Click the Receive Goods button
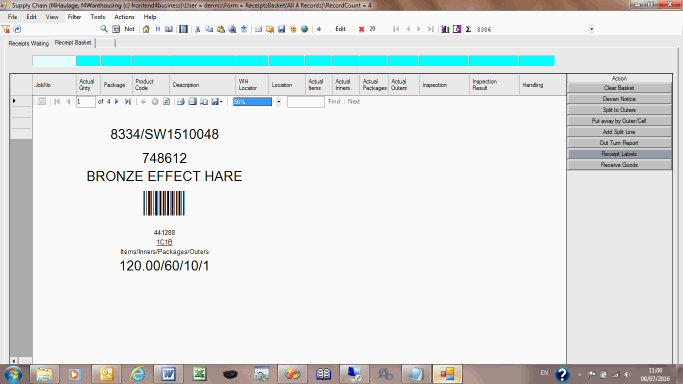Image resolution: width=683 pixels, height=384 pixels. [619, 165]
